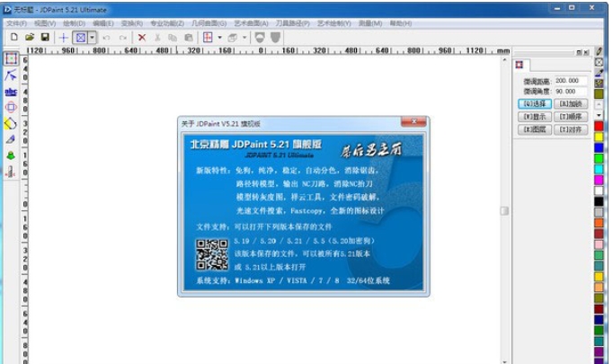
Task: Select the crossed-box view toolbar button
Action: click(81, 38)
